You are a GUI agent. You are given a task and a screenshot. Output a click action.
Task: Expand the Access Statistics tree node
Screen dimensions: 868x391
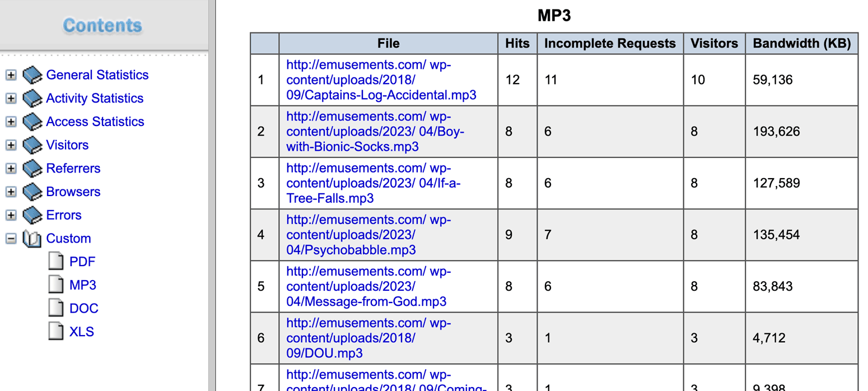click(x=11, y=122)
